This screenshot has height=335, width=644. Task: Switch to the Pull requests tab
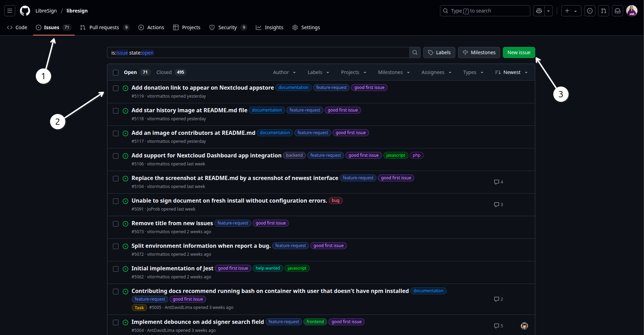105,27
